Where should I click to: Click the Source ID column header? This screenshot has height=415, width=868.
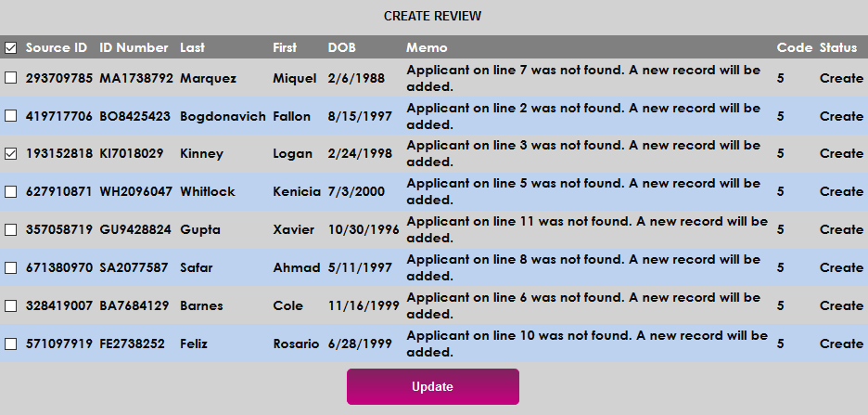point(57,47)
